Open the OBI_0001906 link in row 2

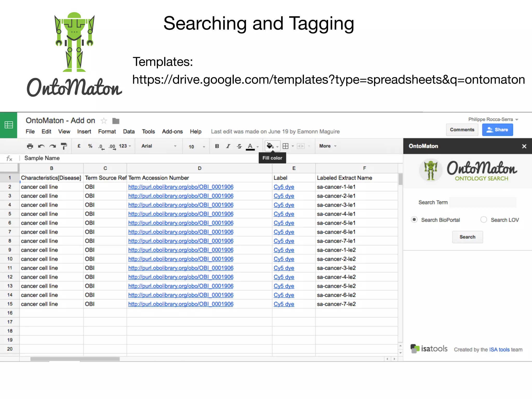(x=181, y=187)
